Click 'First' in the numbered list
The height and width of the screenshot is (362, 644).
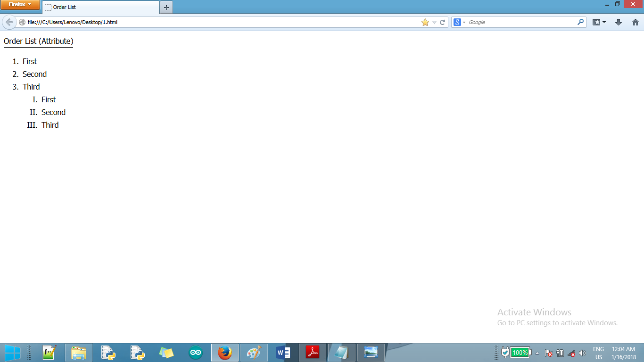click(x=30, y=61)
